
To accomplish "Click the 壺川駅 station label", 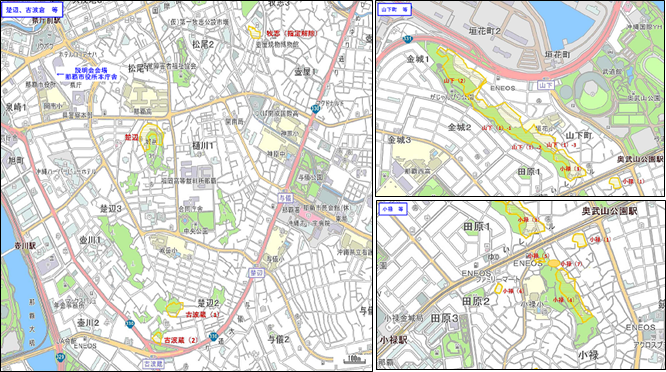I will coord(25,246).
